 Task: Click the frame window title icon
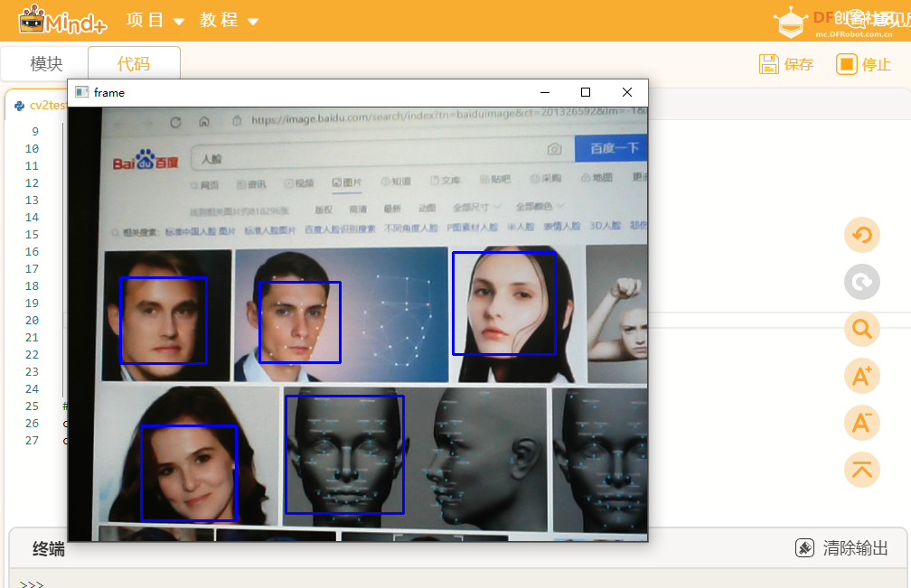coord(81,92)
